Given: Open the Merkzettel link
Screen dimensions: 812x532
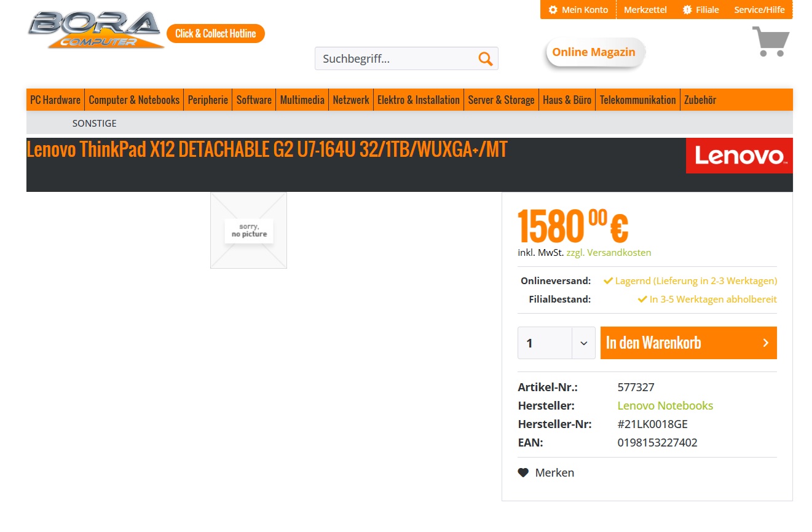Looking at the screenshot, I should click(x=645, y=10).
